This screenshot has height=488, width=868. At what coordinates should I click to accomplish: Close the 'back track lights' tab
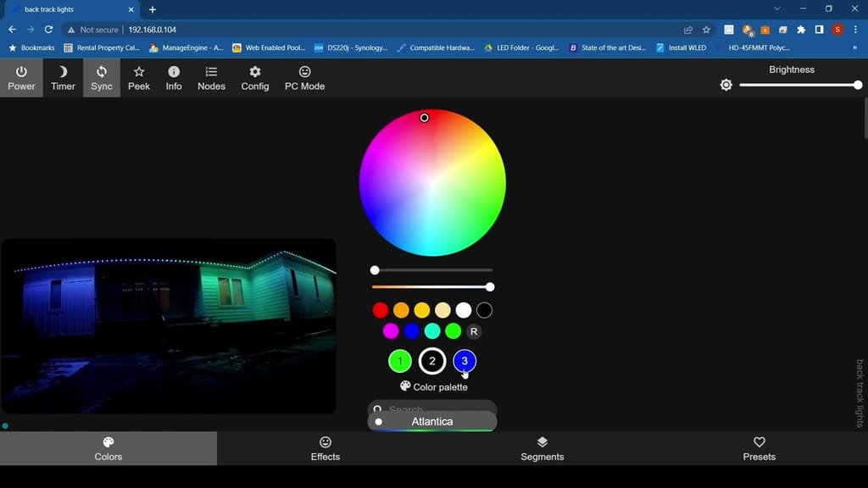[x=131, y=9]
